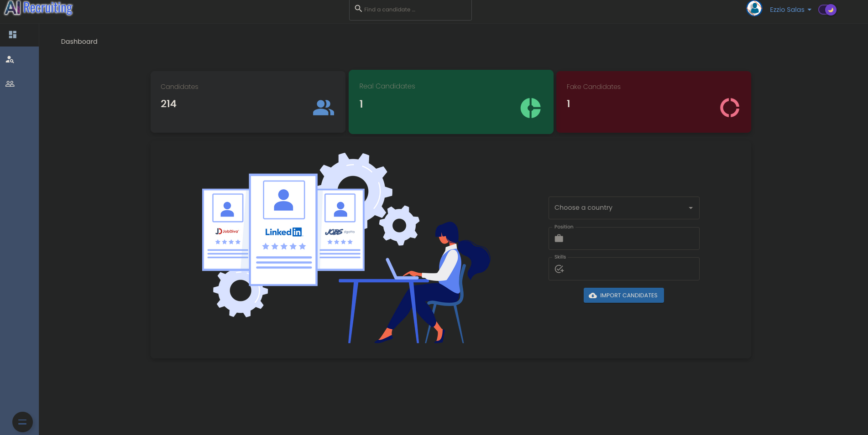868x435 pixels.
Task: Click the magnifier icon in search bar
Action: (x=358, y=9)
